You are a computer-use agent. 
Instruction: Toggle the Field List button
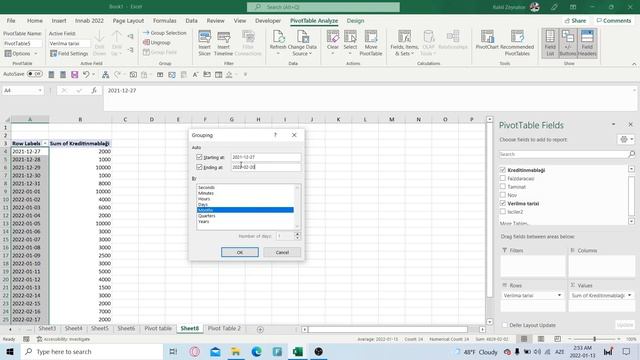coord(550,43)
